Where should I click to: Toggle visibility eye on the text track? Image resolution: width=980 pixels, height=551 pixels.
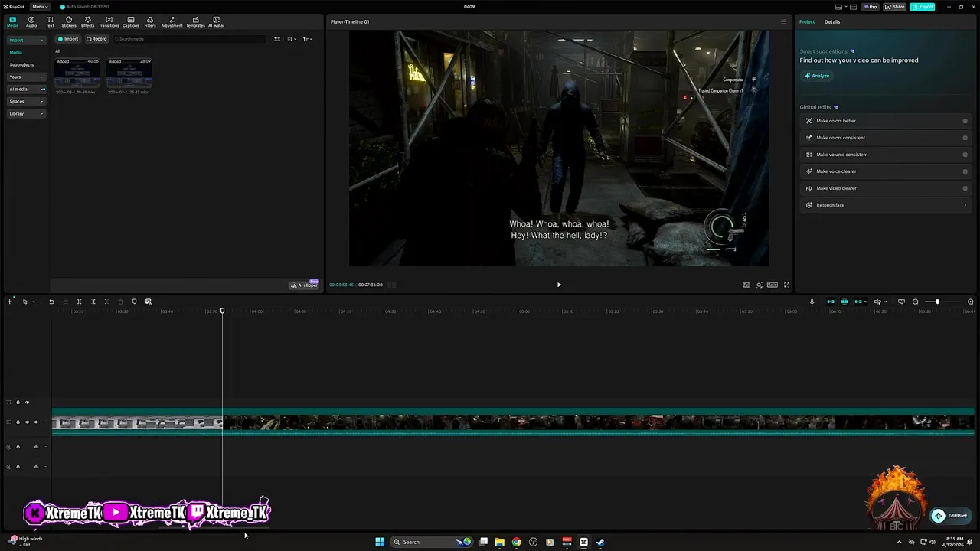click(x=27, y=403)
